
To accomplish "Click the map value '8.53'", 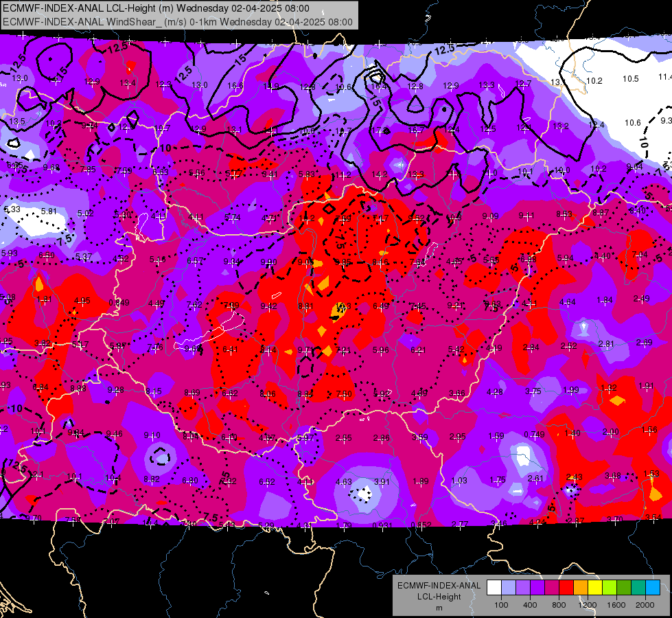I will [564, 214].
